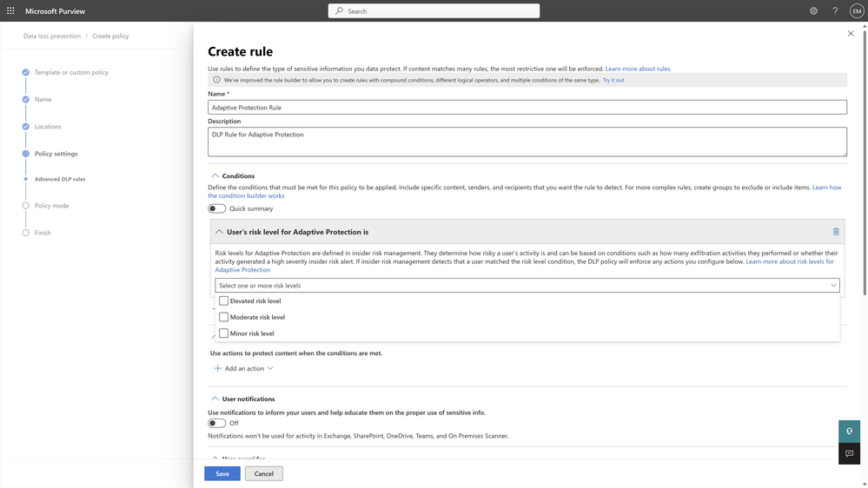Click the help question mark icon
Screen dimensions: 868x488
click(x=835, y=11)
